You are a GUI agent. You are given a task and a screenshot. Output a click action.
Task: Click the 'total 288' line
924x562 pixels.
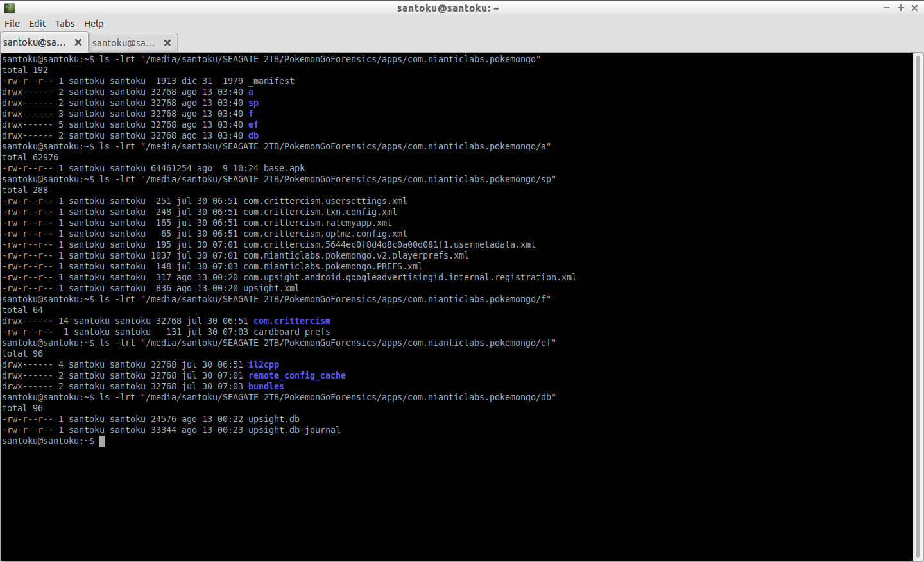coord(25,190)
